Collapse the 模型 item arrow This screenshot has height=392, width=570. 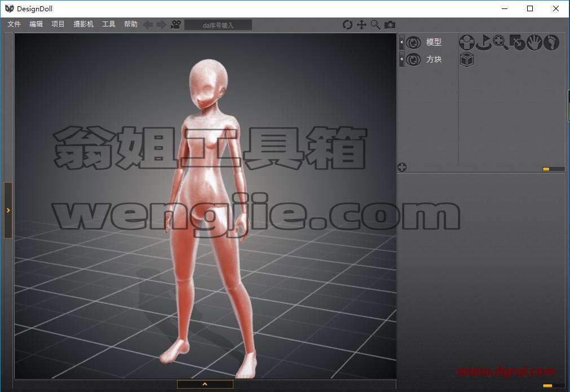click(x=401, y=42)
